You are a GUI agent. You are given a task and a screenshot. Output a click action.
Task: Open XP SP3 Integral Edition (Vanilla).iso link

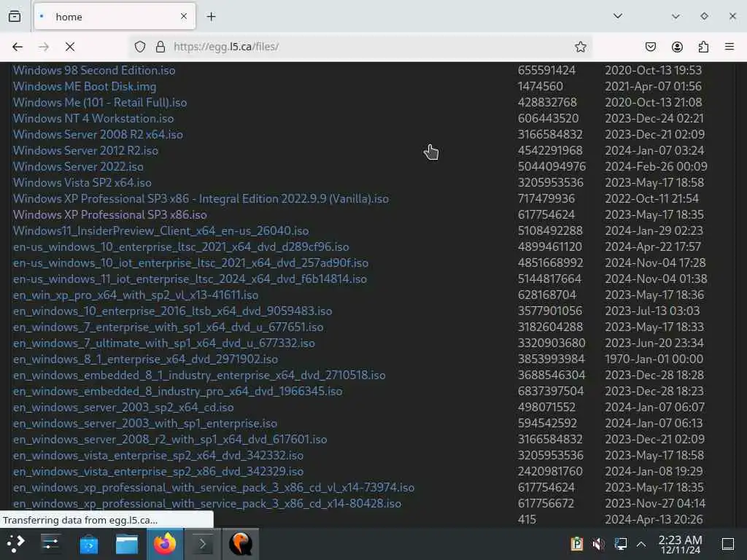click(x=201, y=198)
